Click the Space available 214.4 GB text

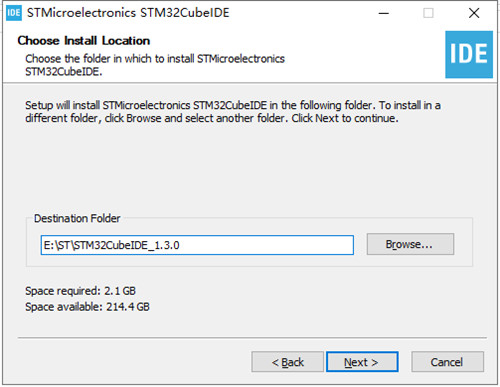point(87,307)
